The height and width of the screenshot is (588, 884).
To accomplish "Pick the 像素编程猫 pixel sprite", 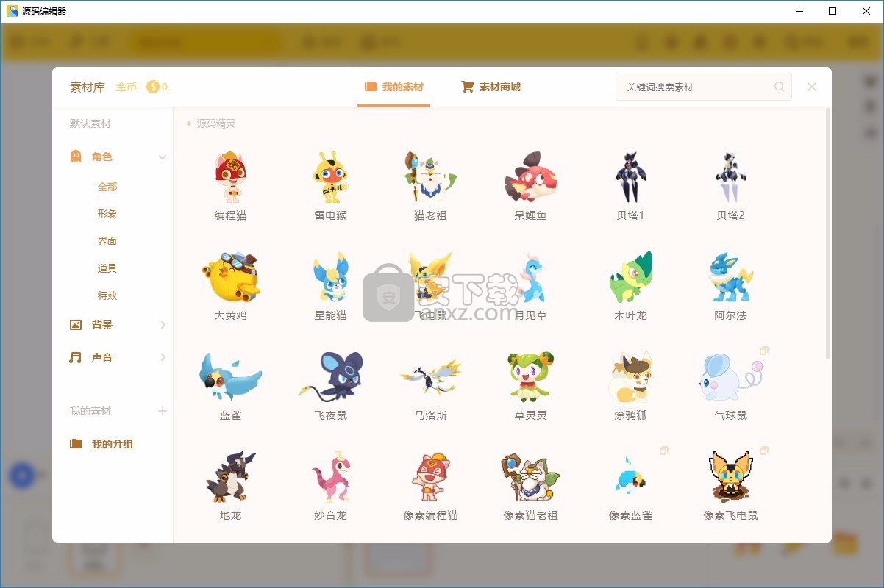I will tap(430, 477).
